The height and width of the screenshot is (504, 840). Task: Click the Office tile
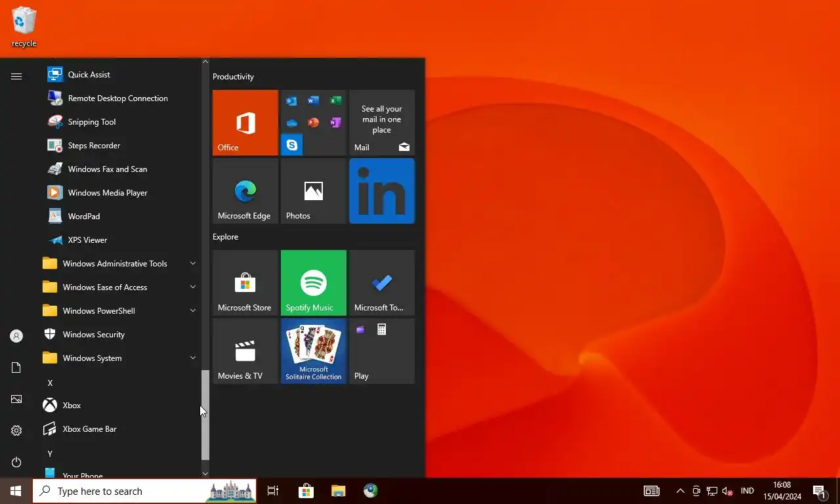[x=245, y=123]
